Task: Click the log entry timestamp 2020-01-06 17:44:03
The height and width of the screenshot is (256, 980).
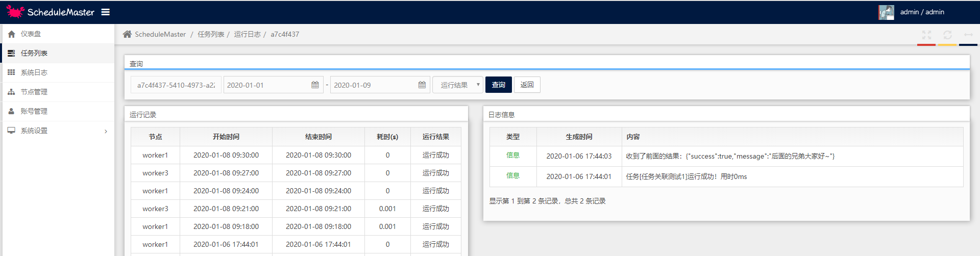Action: point(579,156)
